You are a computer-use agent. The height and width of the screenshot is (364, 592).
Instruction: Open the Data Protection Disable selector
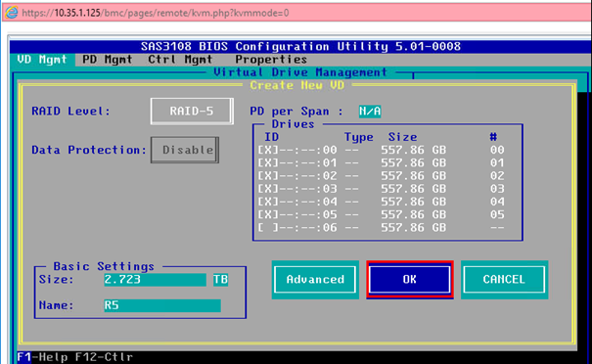[185, 150]
